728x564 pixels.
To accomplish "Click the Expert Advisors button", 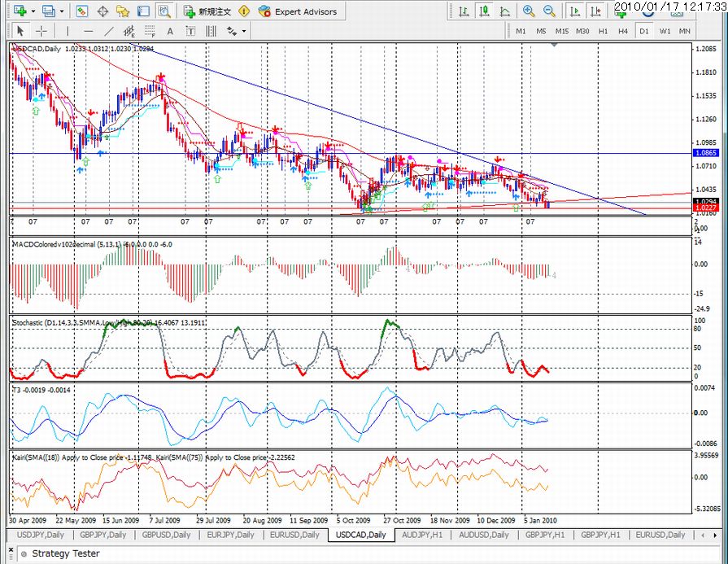I will coord(297,11).
